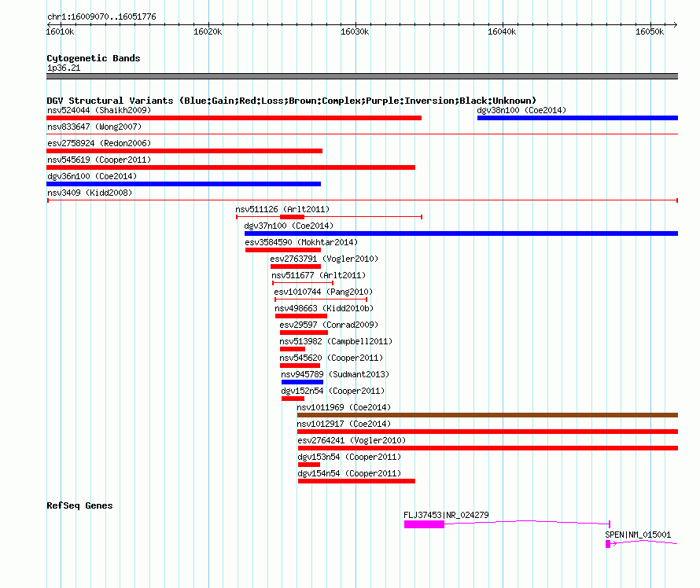The image size is (700, 588).
Task: Open the dgv153n54 (Cooper2011) label
Action: [349, 457]
